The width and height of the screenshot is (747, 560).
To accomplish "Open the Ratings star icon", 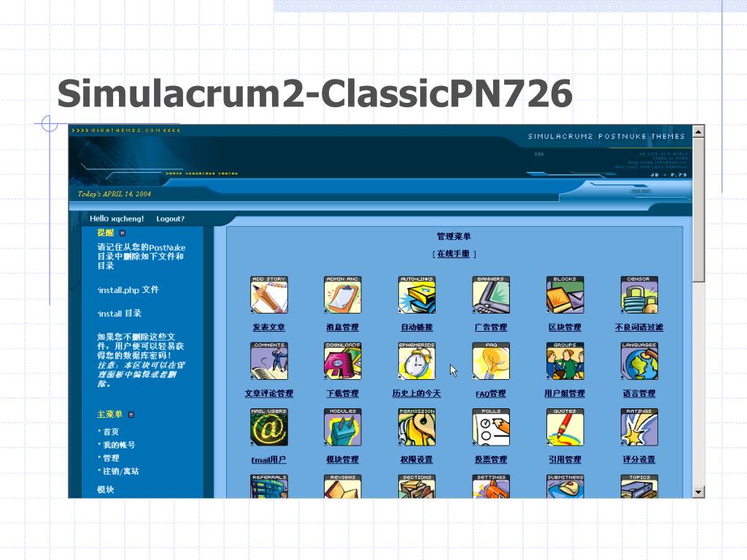I will pyautogui.click(x=639, y=427).
